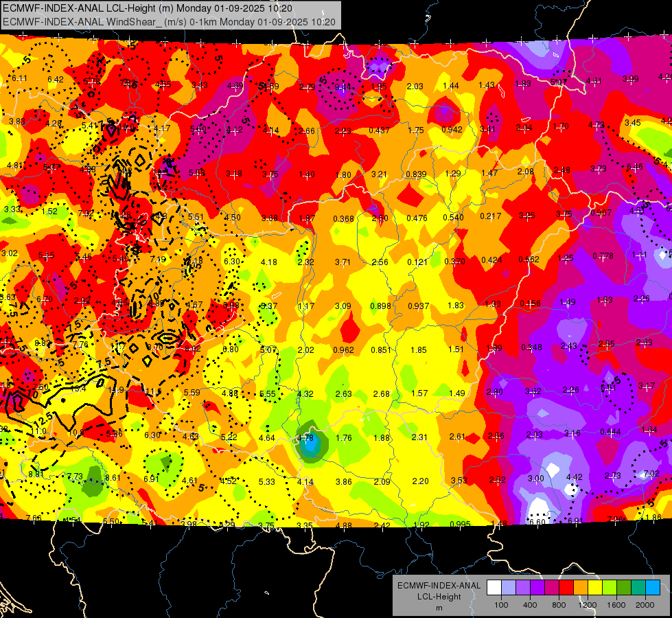Click the grid value 0.121
The height and width of the screenshot is (618, 672).
417,262
